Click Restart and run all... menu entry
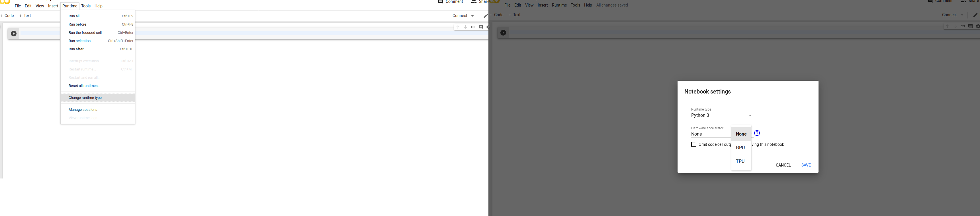 [98, 78]
